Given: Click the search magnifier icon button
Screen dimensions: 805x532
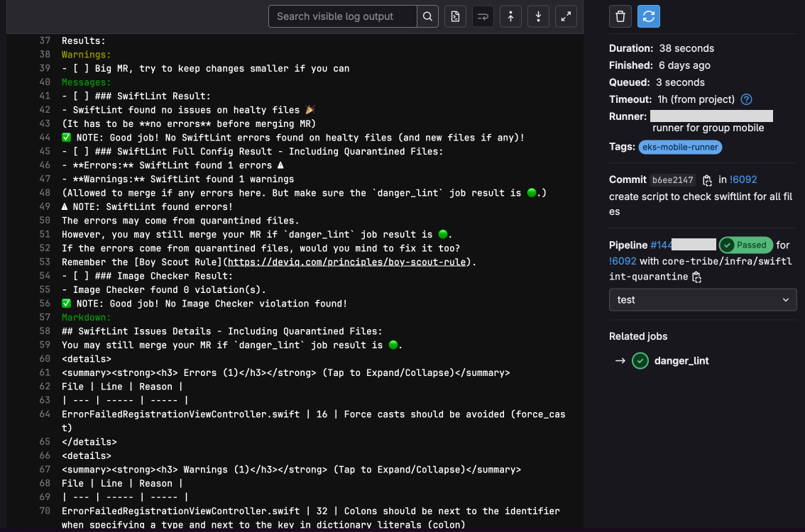Looking at the screenshot, I should (427, 16).
